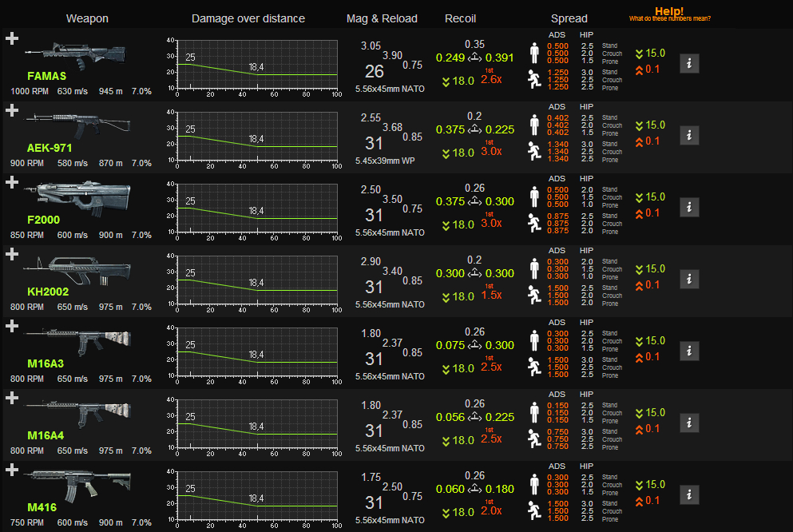The image size is (793, 532).
Task: Show info for the F2000 row
Action: [x=689, y=207]
